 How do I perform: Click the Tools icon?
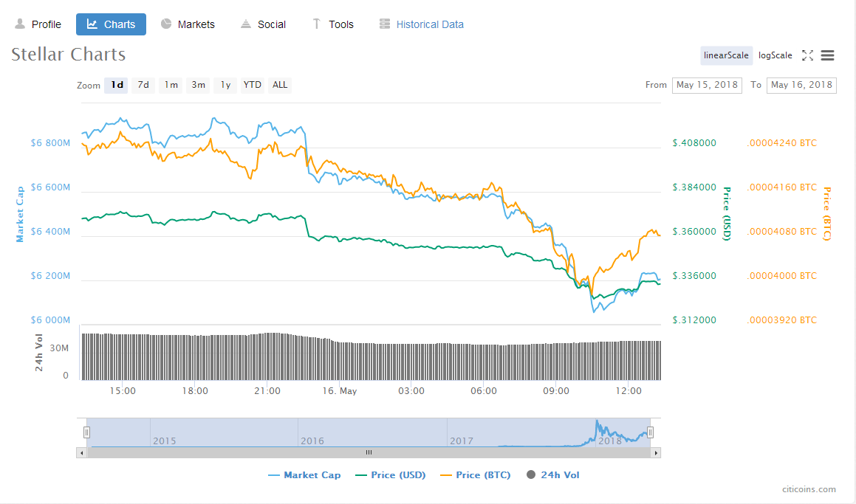point(317,24)
